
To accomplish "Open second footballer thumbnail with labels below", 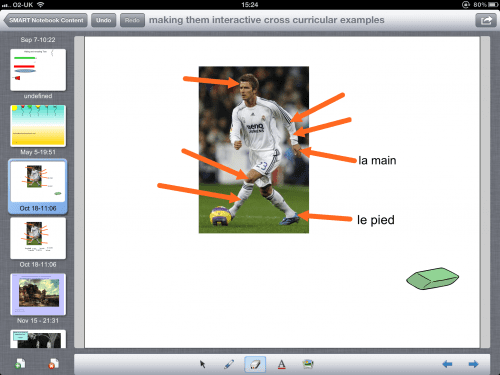I will click(38, 238).
